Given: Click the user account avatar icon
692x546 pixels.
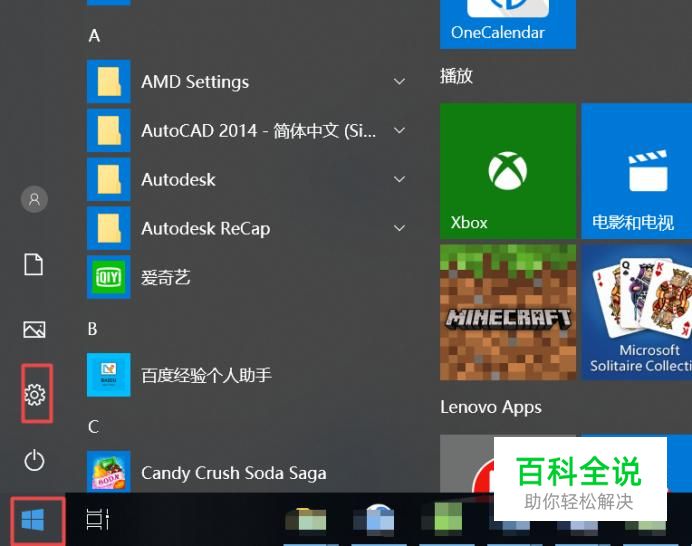Looking at the screenshot, I should (x=34, y=200).
